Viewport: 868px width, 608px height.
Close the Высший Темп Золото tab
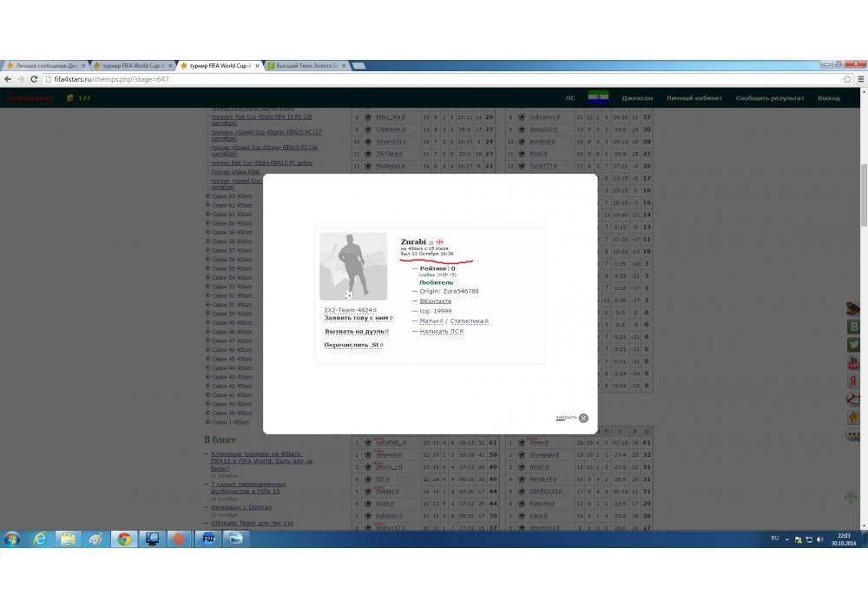344,65
